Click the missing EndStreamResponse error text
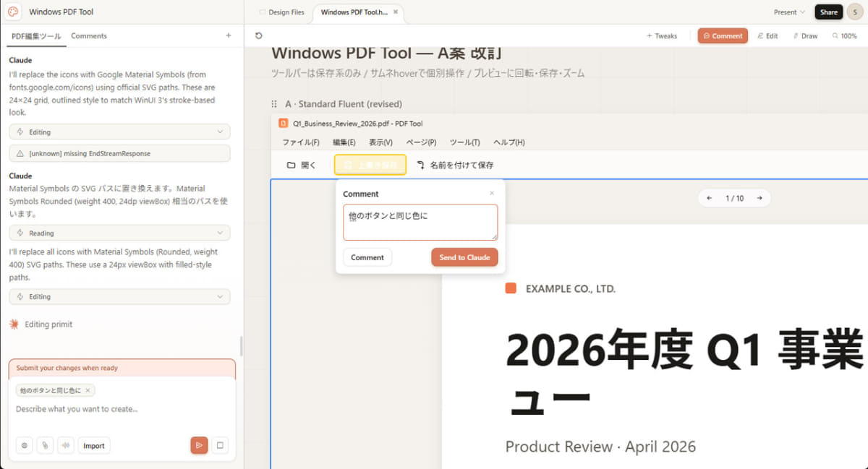 click(90, 154)
